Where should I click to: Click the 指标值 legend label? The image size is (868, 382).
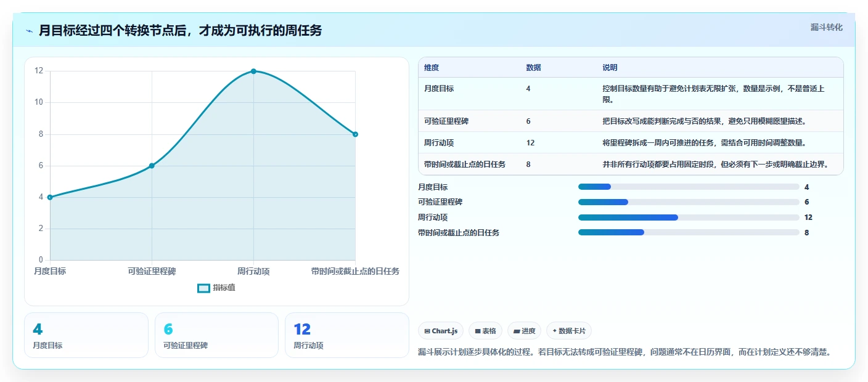point(224,288)
